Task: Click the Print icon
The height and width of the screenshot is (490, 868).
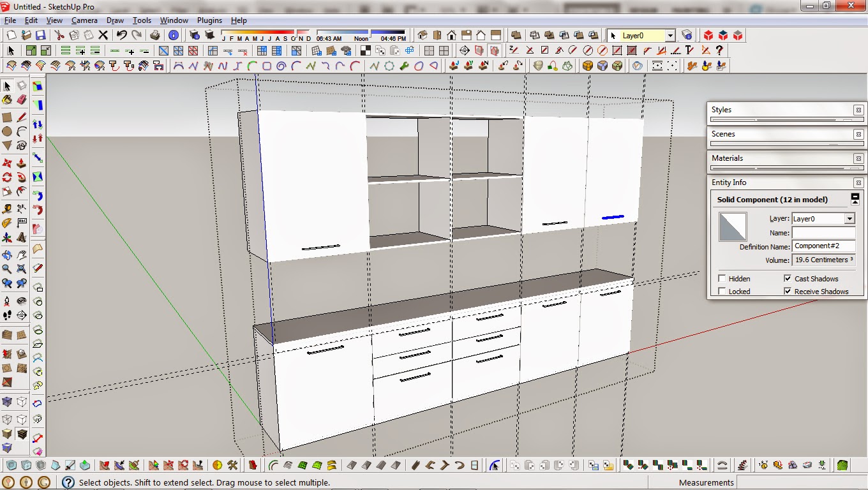Action: tap(154, 35)
